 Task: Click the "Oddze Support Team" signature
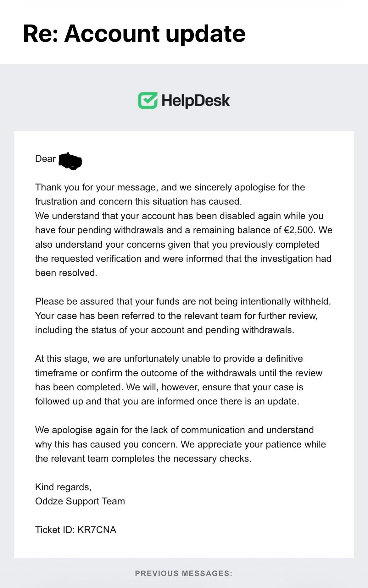[x=80, y=501]
